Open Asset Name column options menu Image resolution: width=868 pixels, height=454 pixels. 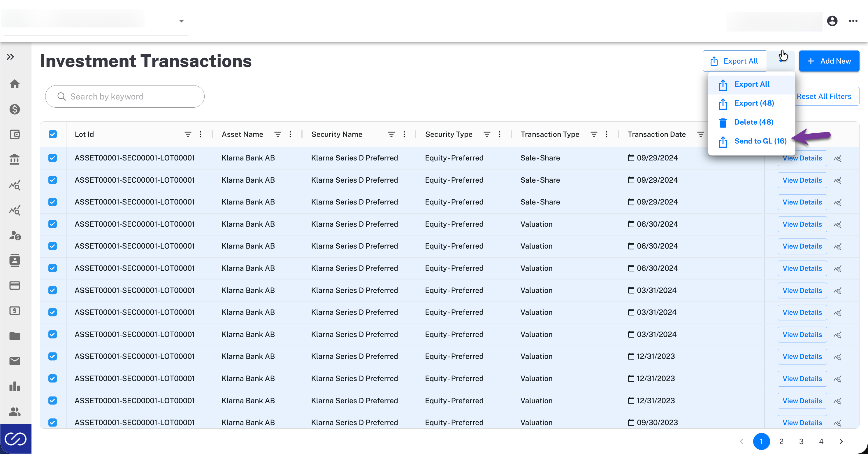tap(290, 134)
